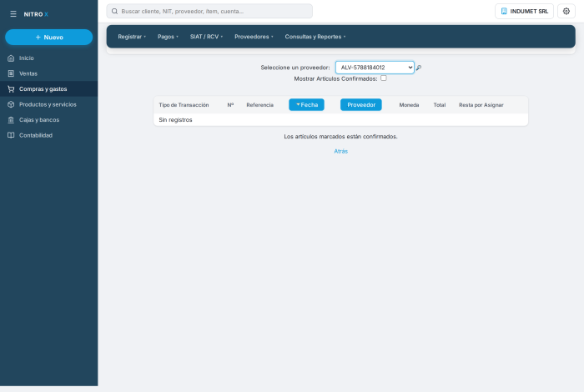Follow the Atrás link

(340, 151)
